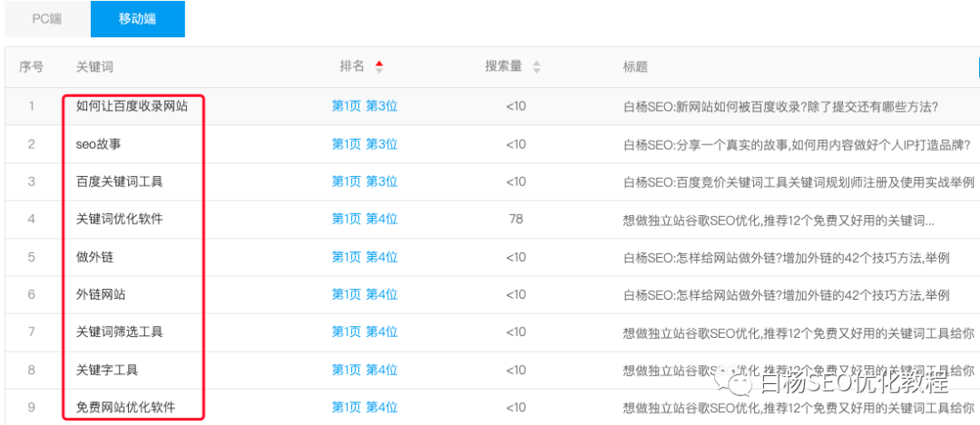Switch to the PC端 tab

pyautogui.click(x=46, y=19)
